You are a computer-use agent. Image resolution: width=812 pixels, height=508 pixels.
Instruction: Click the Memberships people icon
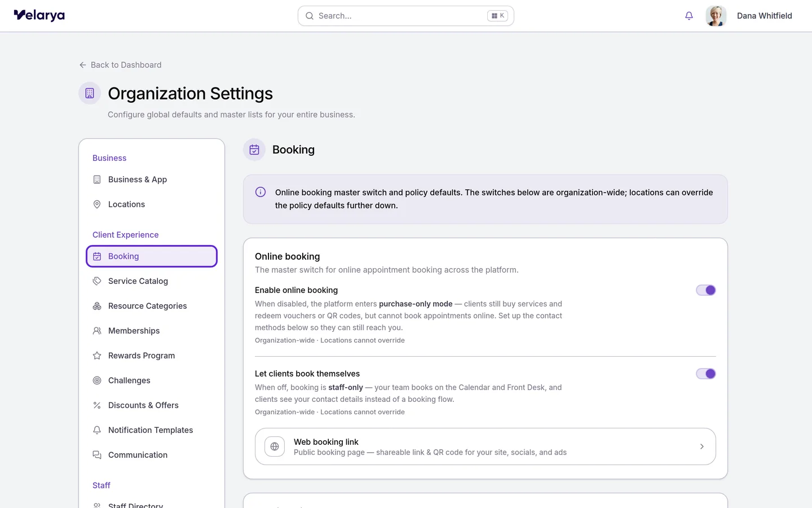coord(97,331)
